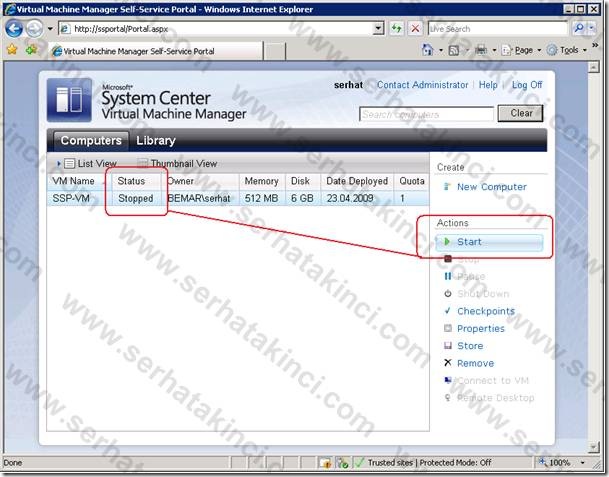609x477 pixels.
Task: Click the Live Search magnifier icon
Action: coord(579,28)
